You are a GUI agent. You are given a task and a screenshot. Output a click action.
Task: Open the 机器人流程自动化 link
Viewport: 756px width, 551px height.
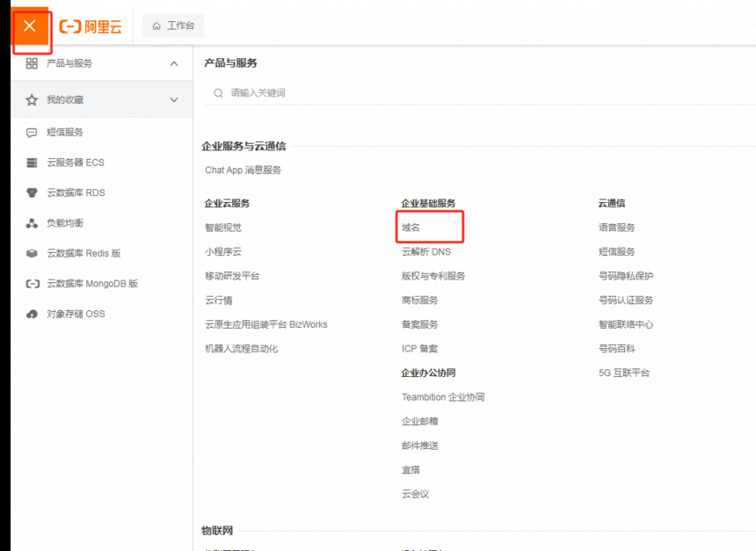point(242,349)
